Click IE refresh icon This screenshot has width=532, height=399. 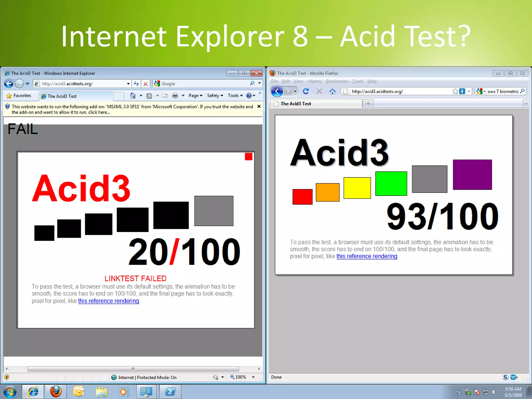coord(136,84)
